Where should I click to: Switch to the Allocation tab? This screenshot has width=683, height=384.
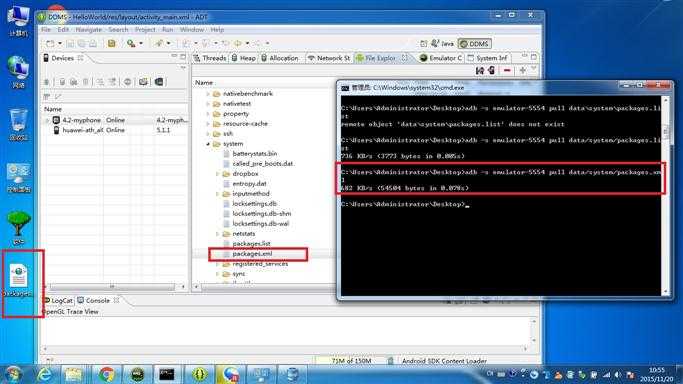[280, 58]
